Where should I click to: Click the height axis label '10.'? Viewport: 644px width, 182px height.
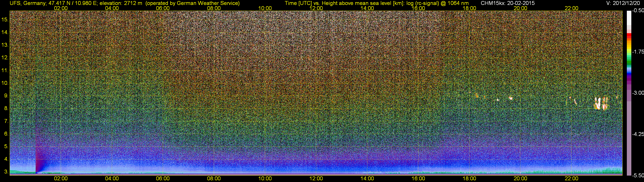5,83
